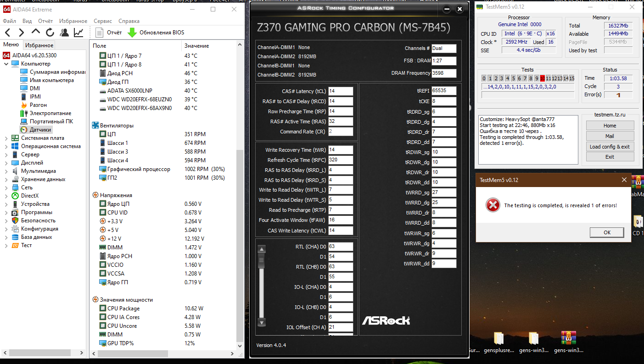Expand the Хранение данных tree node
The width and height of the screenshot is (644, 364).
pyautogui.click(x=6, y=179)
